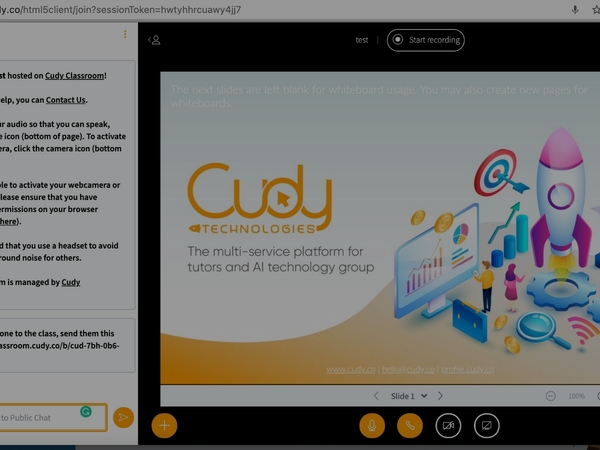Viewport: 600px width, 450px height.
Task: Click the profile.cudy.co link on slide
Action: pos(468,370)
